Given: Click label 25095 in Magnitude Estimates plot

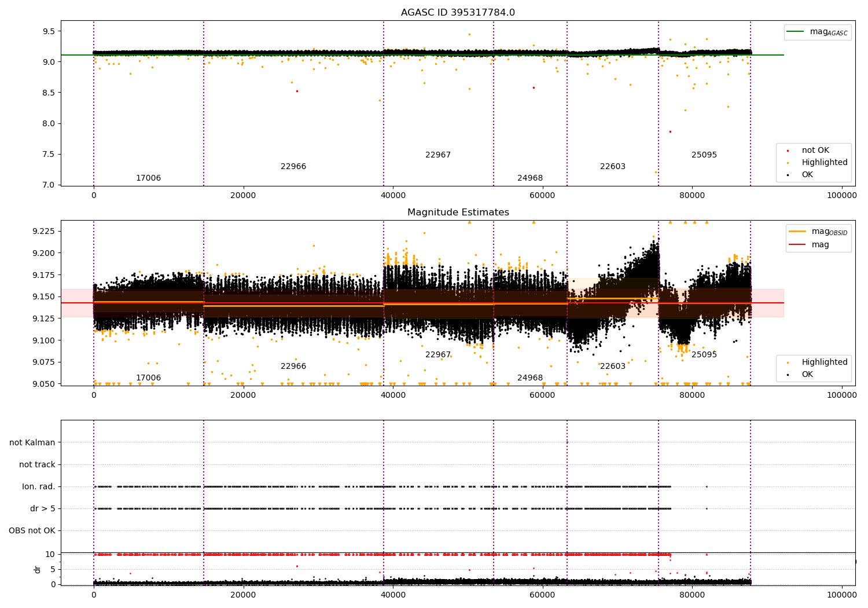Looking at the screenshot, I should coord(704,355).
